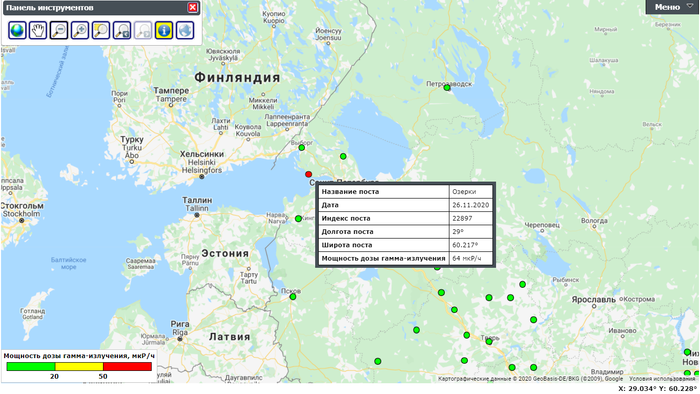The image size is (700, 394).
Task: Close the Панель инструментов panel
Action: pyautogui.click(x=192, y=7)
